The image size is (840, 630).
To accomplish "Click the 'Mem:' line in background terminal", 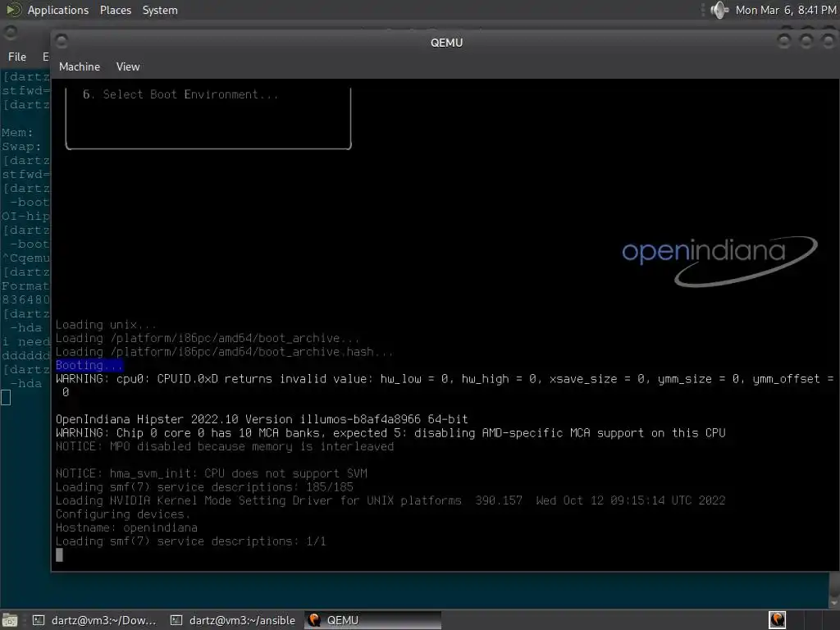I will coord(17,132).
